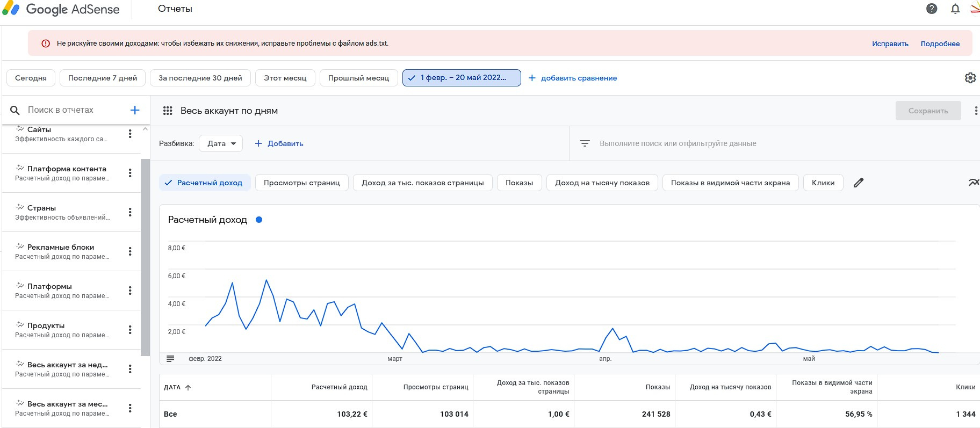
Task: Open the Help question mark icon
Action: click(932, 9)
